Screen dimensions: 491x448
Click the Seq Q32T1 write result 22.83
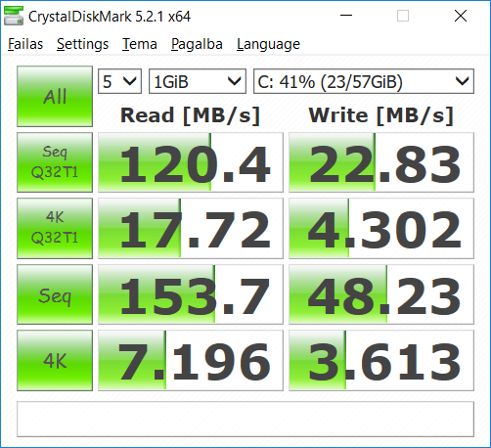pyautogui.click(x=381, y=162)
